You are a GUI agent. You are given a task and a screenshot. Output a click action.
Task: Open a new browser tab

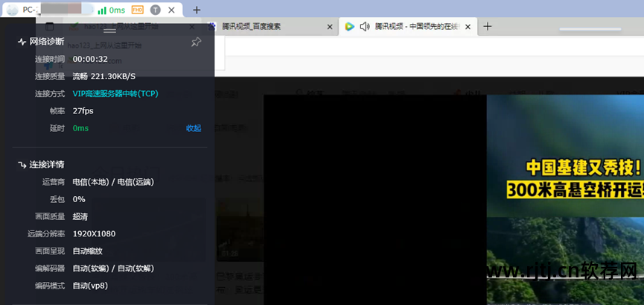(488, 26)
